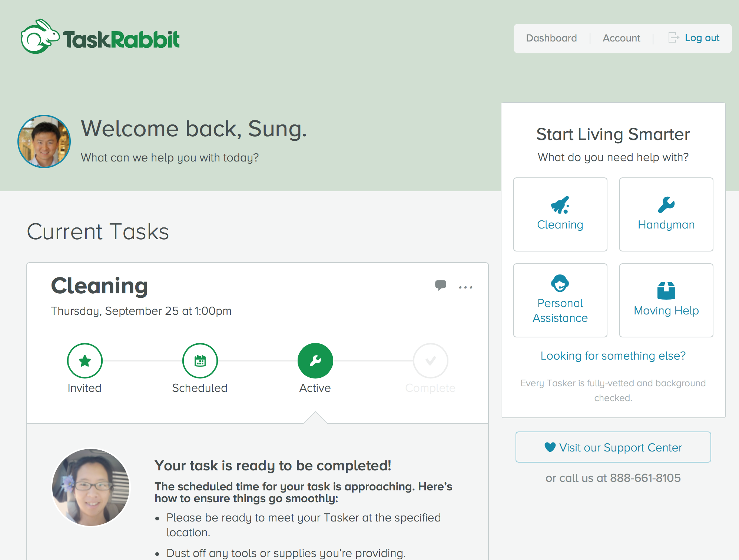This screenshot has width=739, height=560.
Task: Click the Tasker's profile photo
Action: click(91, 487)
